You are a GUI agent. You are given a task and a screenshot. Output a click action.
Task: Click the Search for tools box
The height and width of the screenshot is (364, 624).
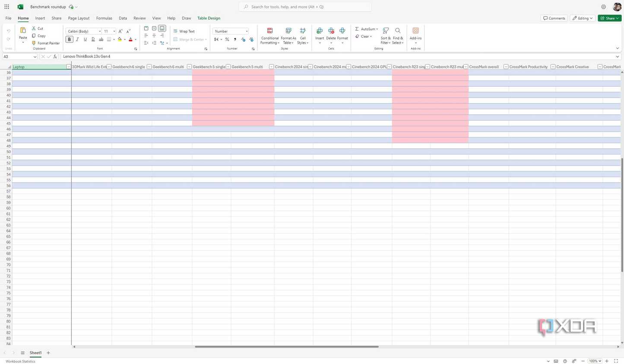(305, 7)
